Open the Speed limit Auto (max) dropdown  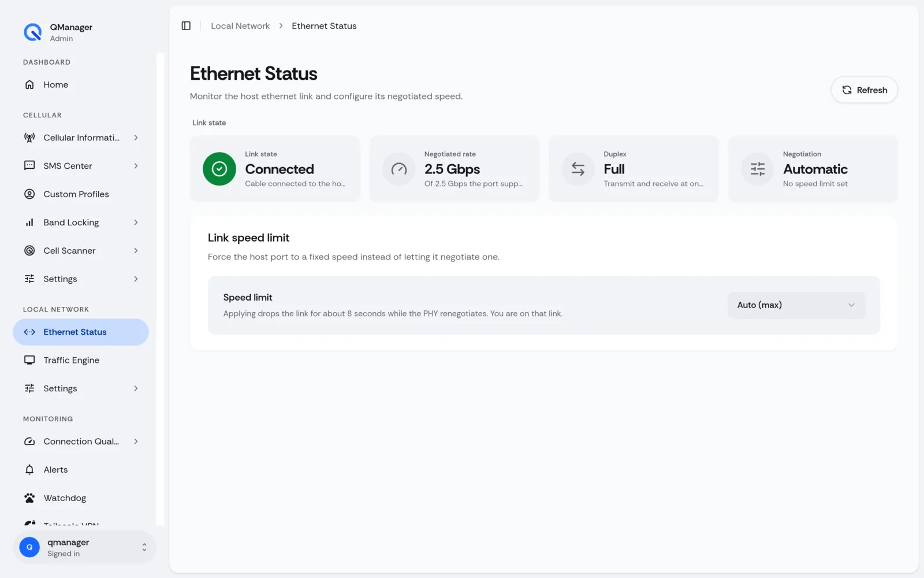point(796,305)
